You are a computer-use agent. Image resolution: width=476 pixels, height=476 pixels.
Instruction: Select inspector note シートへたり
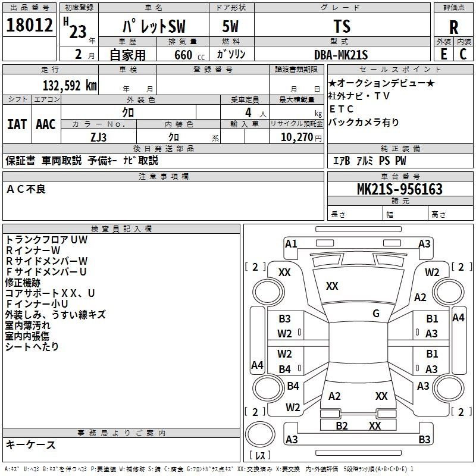coord(32,346)
